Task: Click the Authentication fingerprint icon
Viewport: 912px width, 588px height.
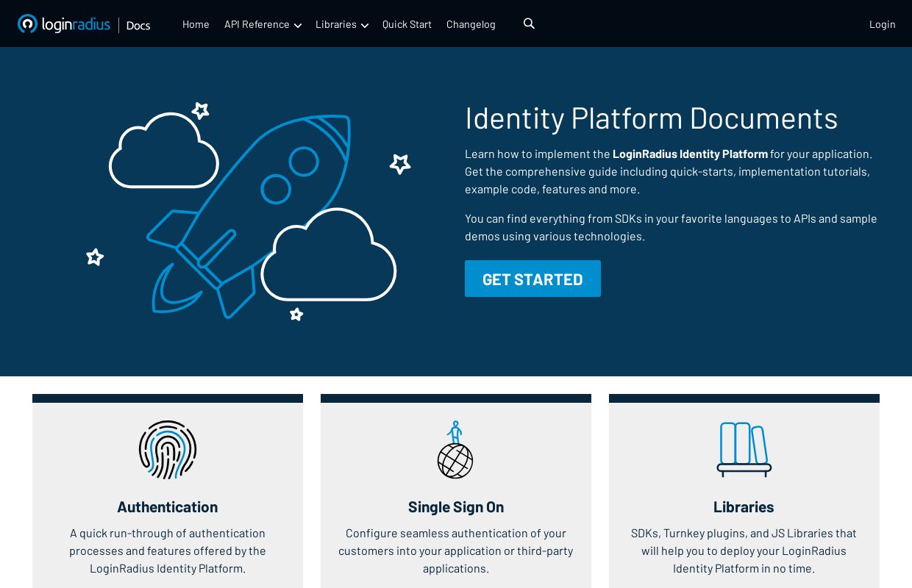Action: 168,450
